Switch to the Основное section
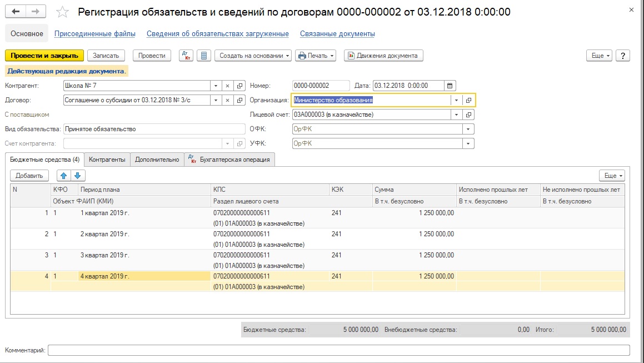This screenshot has width=644, height=363. pyautogui.click(x=27, y=34)
